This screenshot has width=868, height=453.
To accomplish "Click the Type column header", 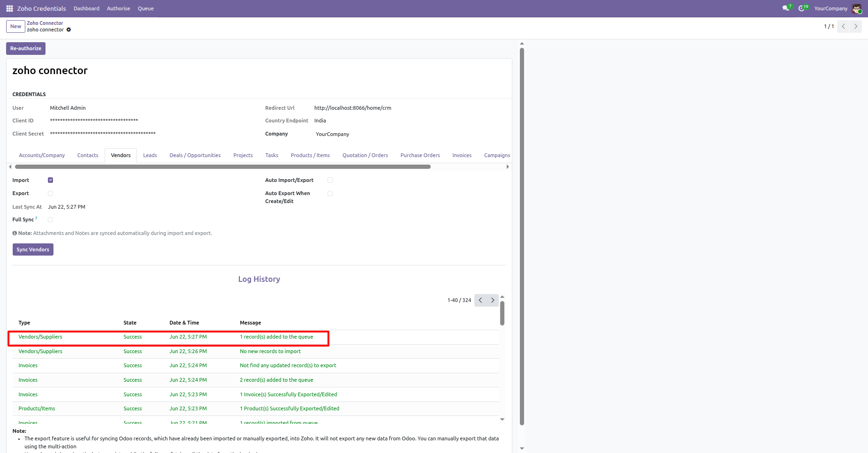I will click(x=24, y=323).
